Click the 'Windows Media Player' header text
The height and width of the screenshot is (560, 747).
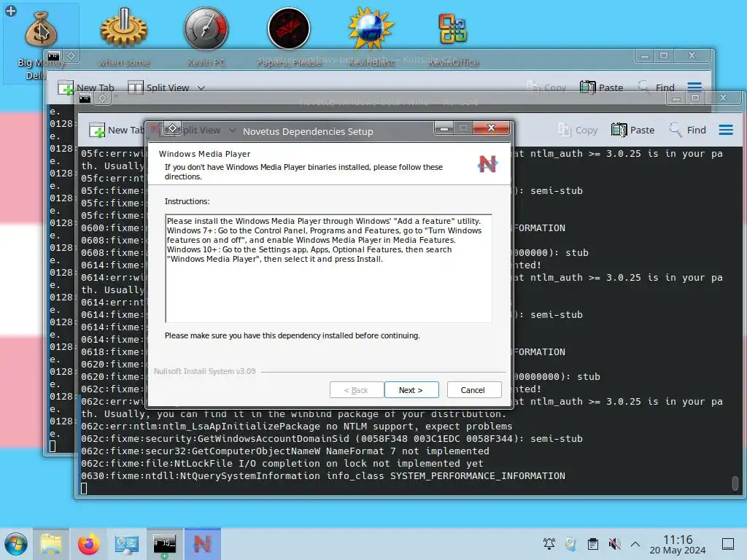(204, 154)
